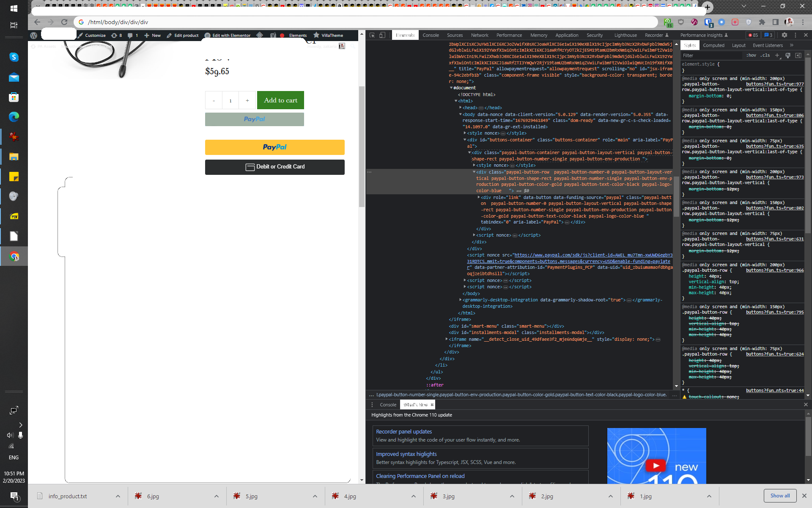This screenshot has height=508, width=812.
Task: Open the DevTools customize three-dot menu
Action: tap(795, 35)
